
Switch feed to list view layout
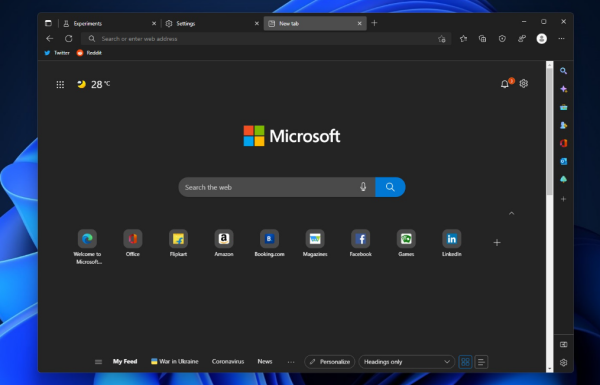pyautogui.click(x=481, y=362)
